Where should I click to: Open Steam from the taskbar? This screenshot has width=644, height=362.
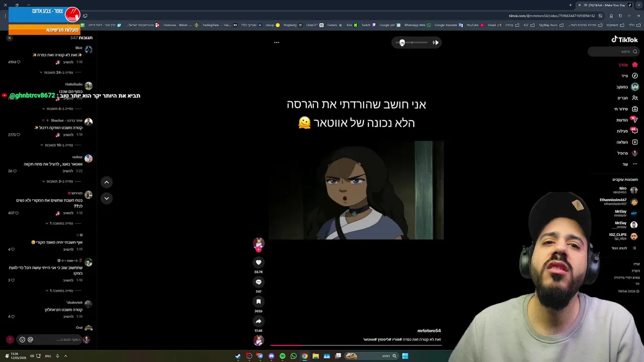[238, 356]
